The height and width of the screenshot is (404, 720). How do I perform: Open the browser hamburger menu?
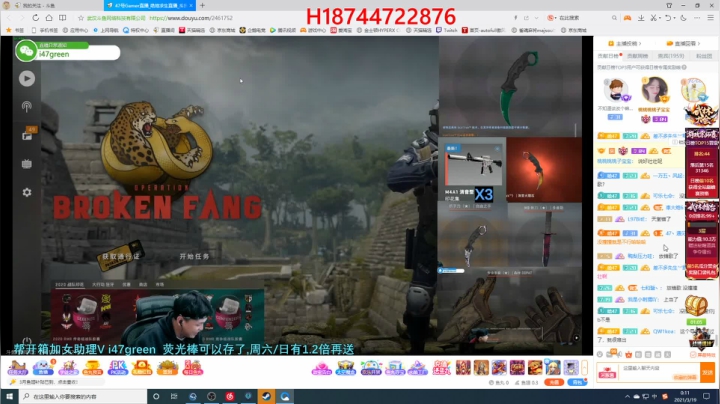[x=710, y=18]
